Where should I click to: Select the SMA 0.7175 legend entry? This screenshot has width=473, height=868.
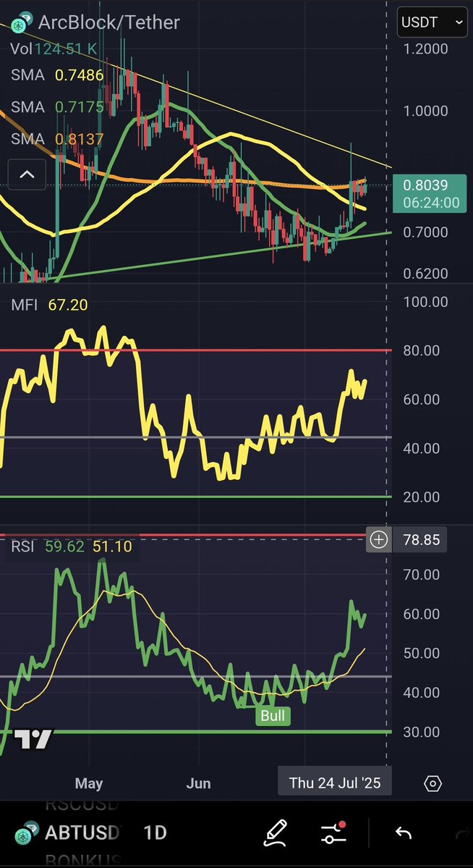pyautogui.click(x=57, y=106)
